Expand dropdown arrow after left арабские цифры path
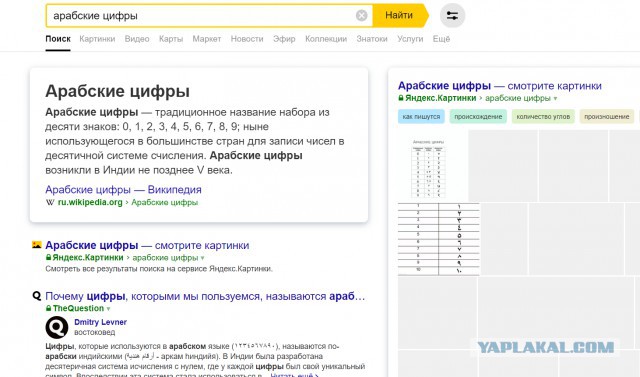640x377 pixels. pos(202,258)
